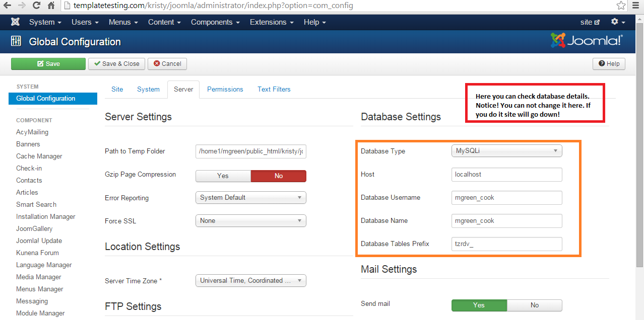
Task: Set Gzip Page Compression to Yes
Action: [223, 176]
